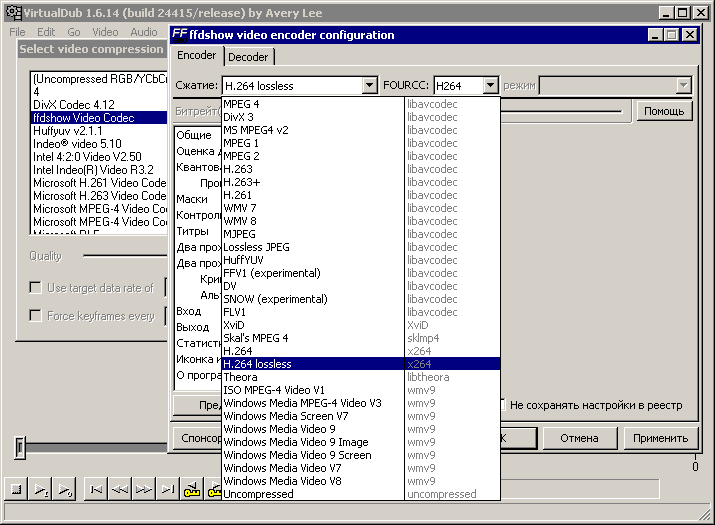Switch to the Decoder tab
The image size is (715, 525).
[x=248, y=57]
